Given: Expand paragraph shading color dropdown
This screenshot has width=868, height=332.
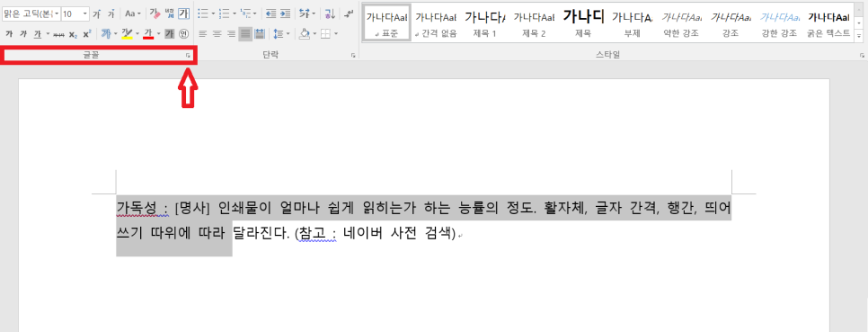Looking at the screenshot, I should pyautogui.click(x=315, y=34).
